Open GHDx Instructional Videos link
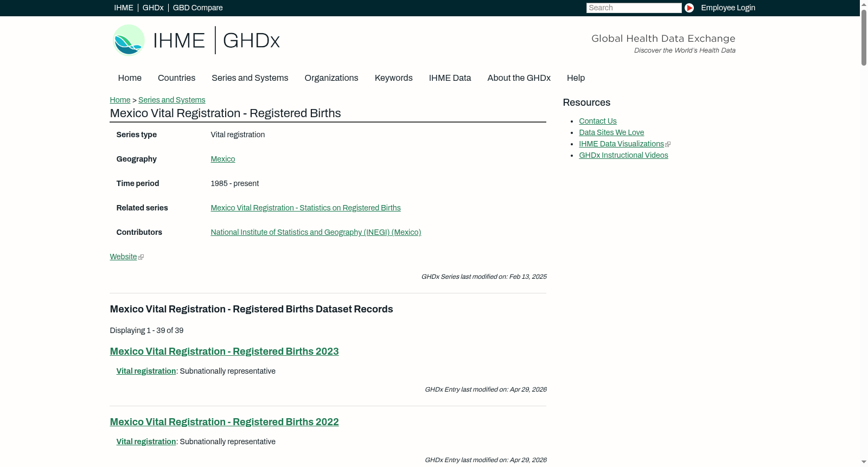The image size is (868, 467). 624,155
